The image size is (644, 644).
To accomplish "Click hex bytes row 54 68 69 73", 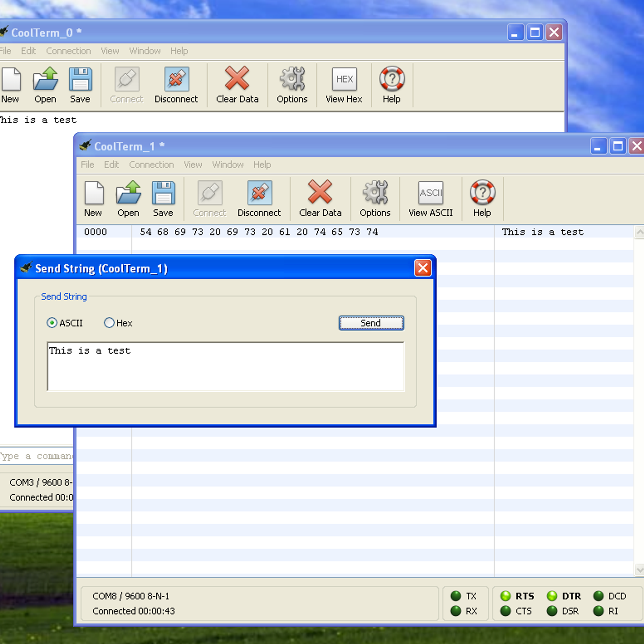I will tap(259, 232).
